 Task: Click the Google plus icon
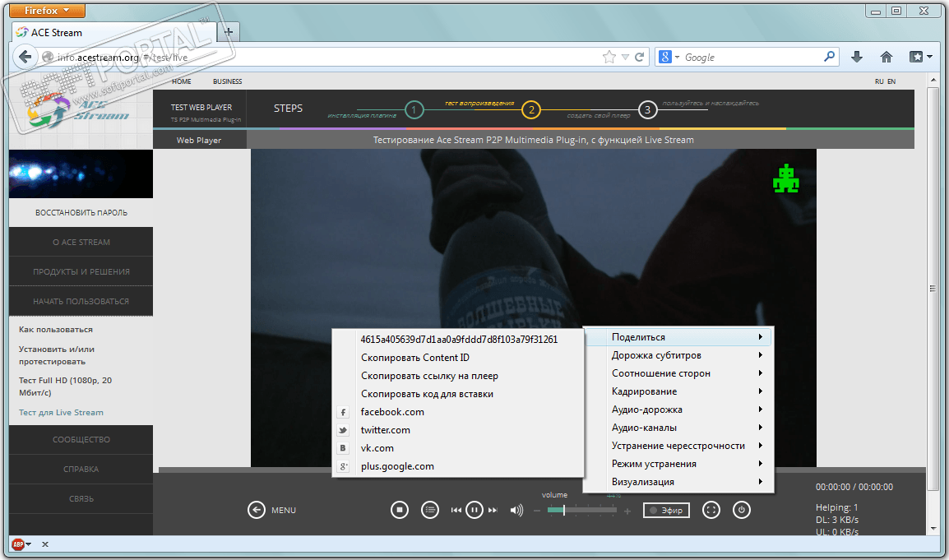343,467
